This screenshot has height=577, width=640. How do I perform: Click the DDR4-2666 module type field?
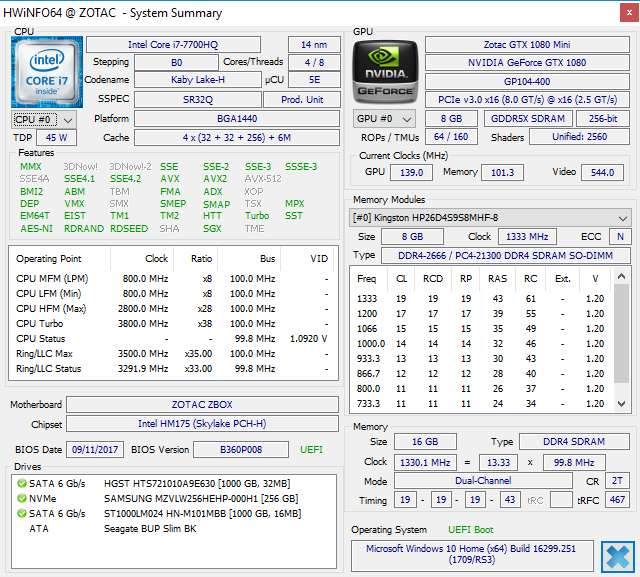pyautogui.click(x=505, y=255)
